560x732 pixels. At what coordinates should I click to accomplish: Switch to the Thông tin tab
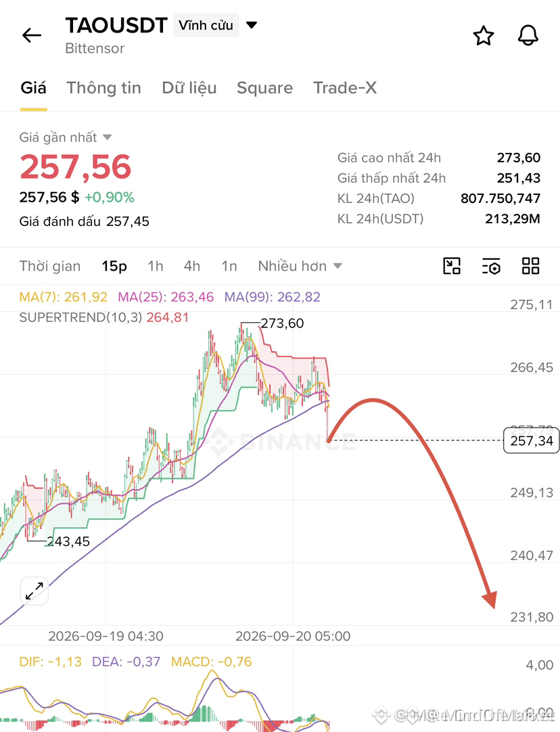coord(103,88)
